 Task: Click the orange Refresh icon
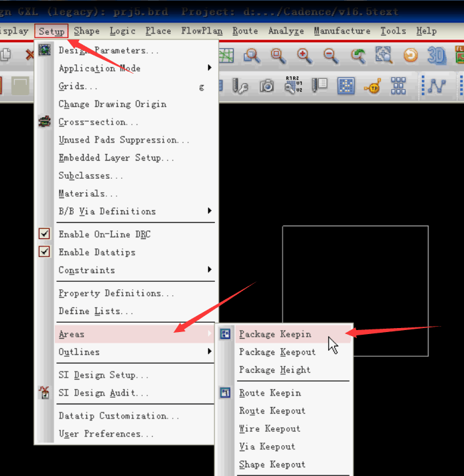pyautogui.click(x=410, y=56)
